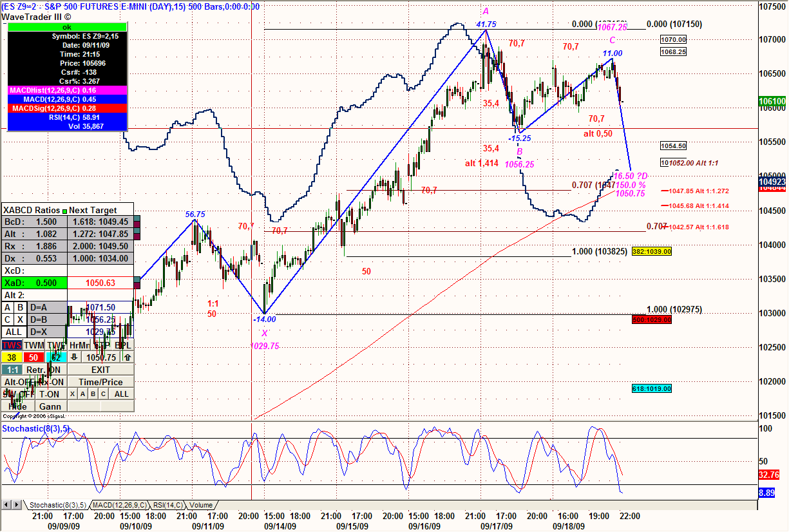Click the ALL button beside D=X

click(x=14, y=332)
